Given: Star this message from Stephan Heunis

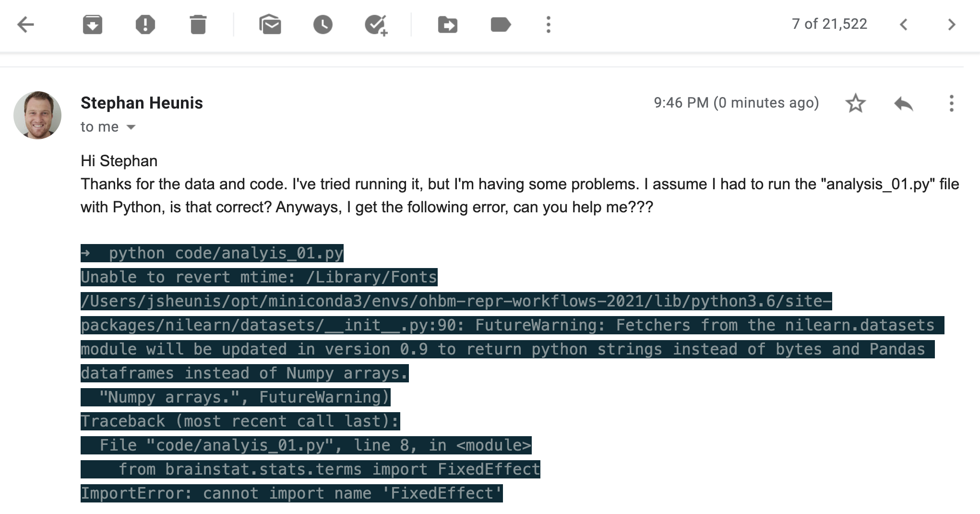Looking at the screenshot, I should point(855,103).
